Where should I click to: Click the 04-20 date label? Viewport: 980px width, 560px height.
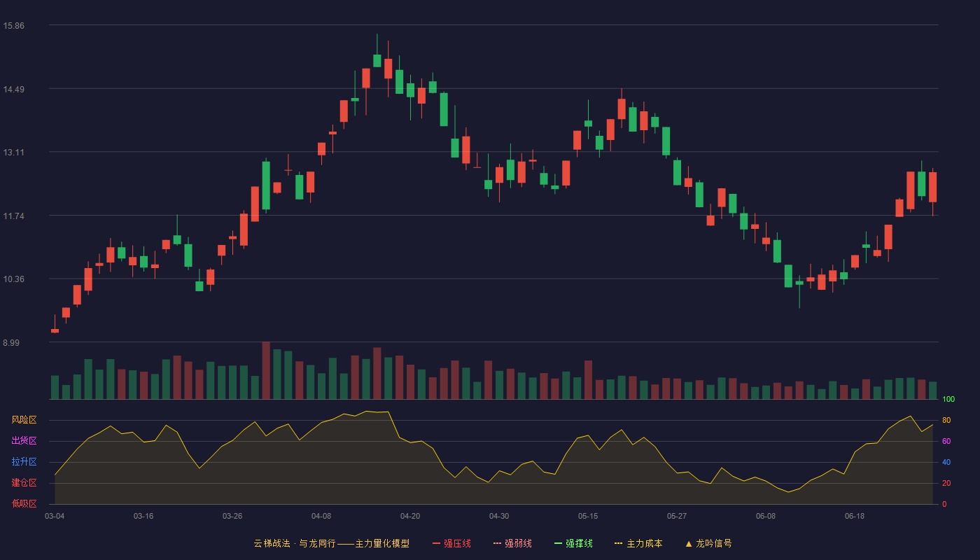click(410, 516)
